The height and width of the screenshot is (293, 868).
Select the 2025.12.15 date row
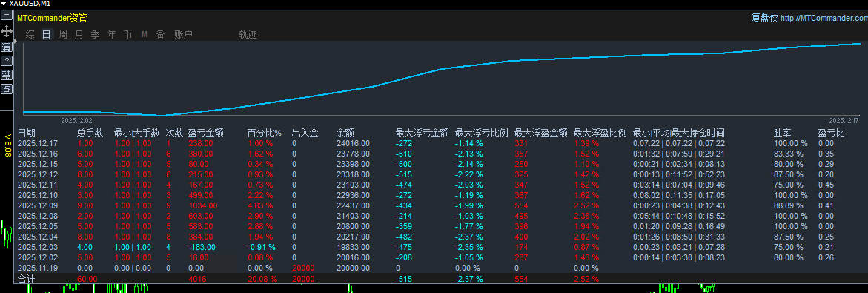(38, 164)
